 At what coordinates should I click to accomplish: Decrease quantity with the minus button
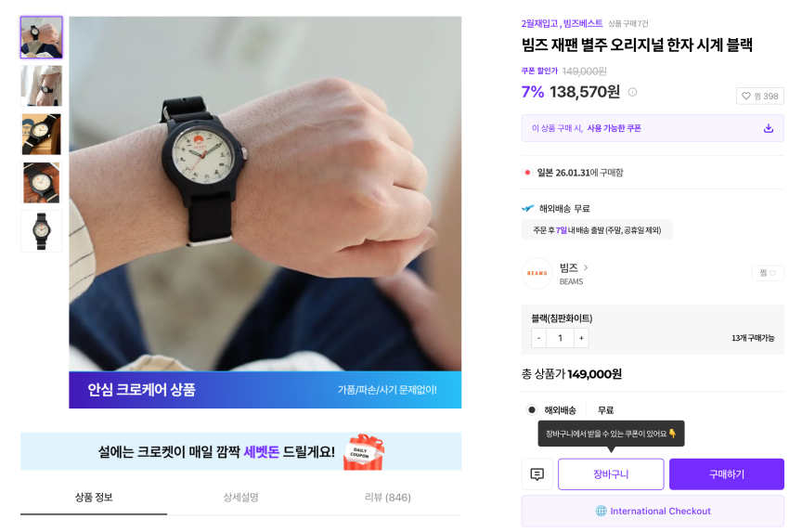[x=538, y=338]
